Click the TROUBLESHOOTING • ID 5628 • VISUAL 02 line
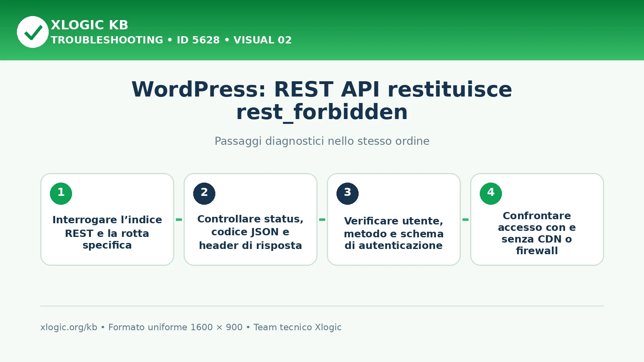The width and height of the screenshot is (644, 362). tap(171, 40)
